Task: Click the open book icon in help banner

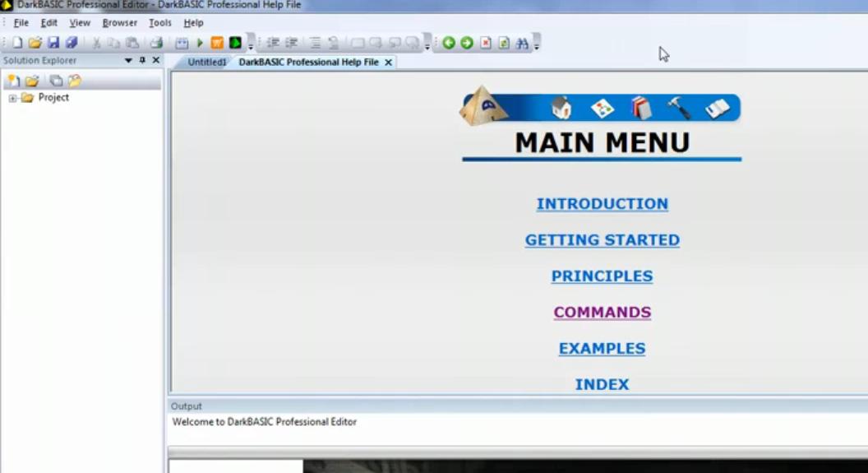Action: point(718,109)
